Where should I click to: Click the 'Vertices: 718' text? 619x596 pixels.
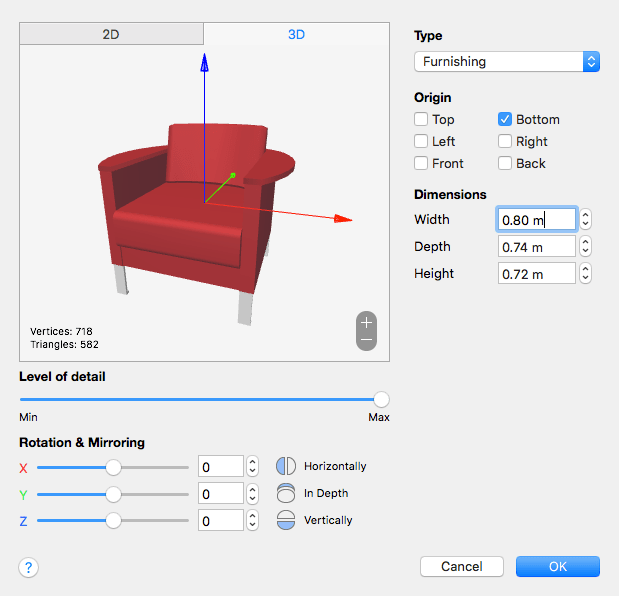61,331
